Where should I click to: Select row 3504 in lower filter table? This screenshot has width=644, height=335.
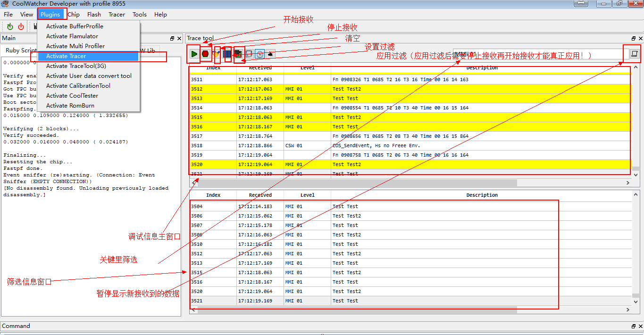tap(410, 206)
